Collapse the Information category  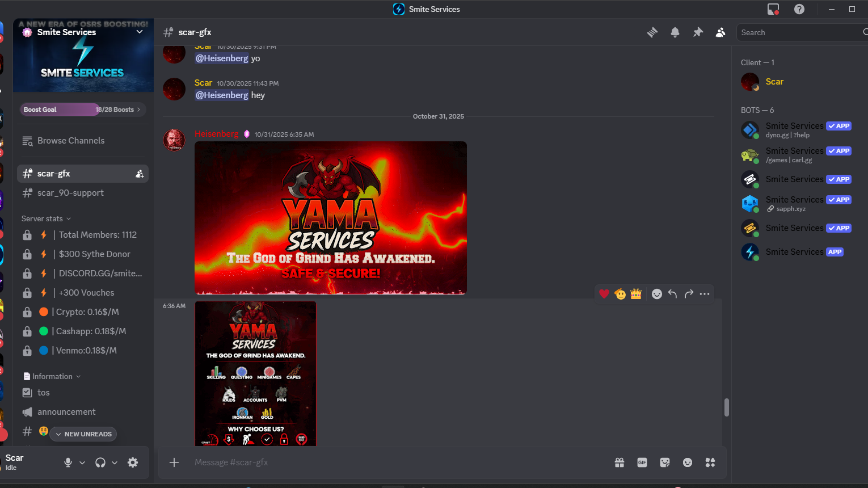52,376
